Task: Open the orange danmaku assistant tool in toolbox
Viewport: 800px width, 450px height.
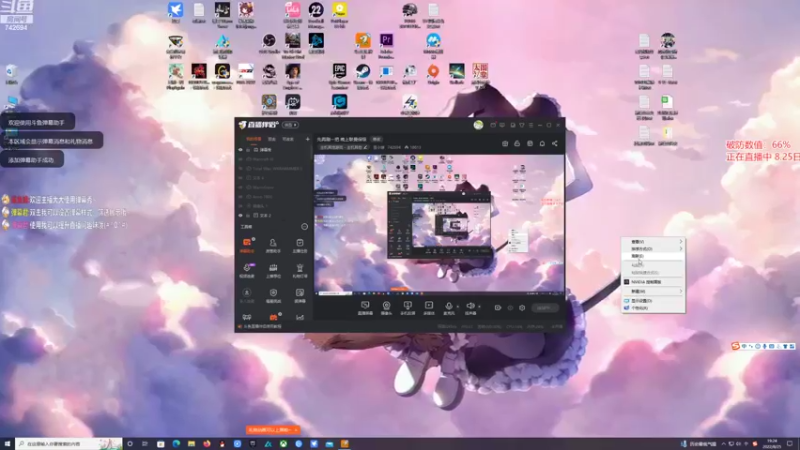Action: coord(247,245)
